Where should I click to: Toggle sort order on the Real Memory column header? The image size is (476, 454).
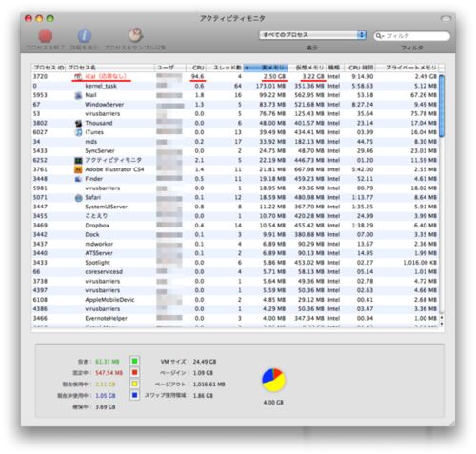266,68
